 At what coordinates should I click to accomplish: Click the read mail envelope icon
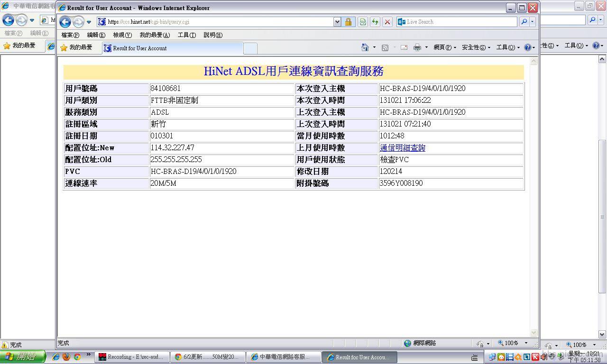pos(404,47)
